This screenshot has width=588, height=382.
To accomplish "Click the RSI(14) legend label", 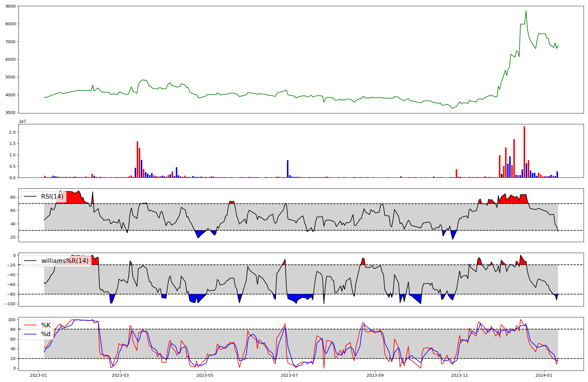I will pyautogui.click(x=52, y=197).
